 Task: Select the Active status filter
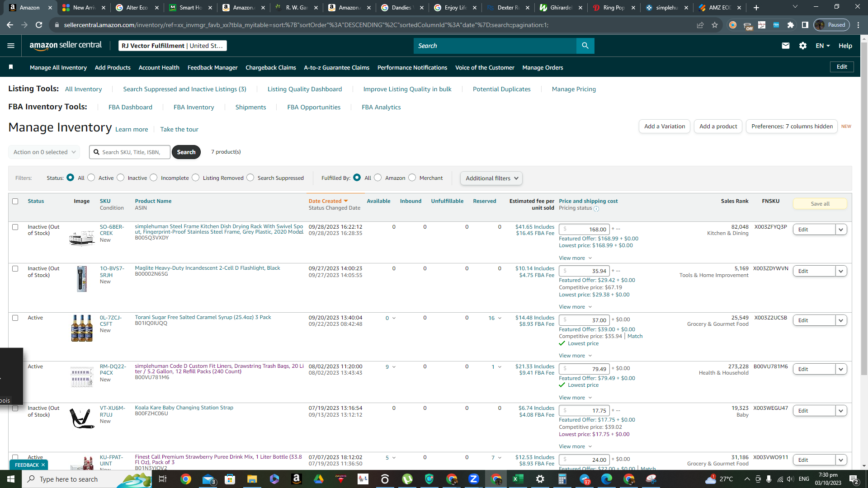point(91,178)
